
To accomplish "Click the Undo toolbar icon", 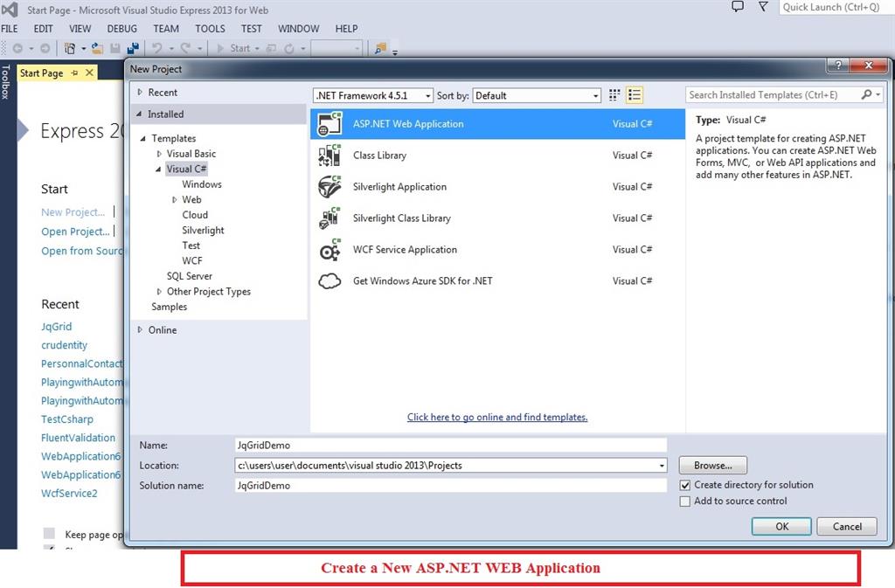I will coord(157,48).
